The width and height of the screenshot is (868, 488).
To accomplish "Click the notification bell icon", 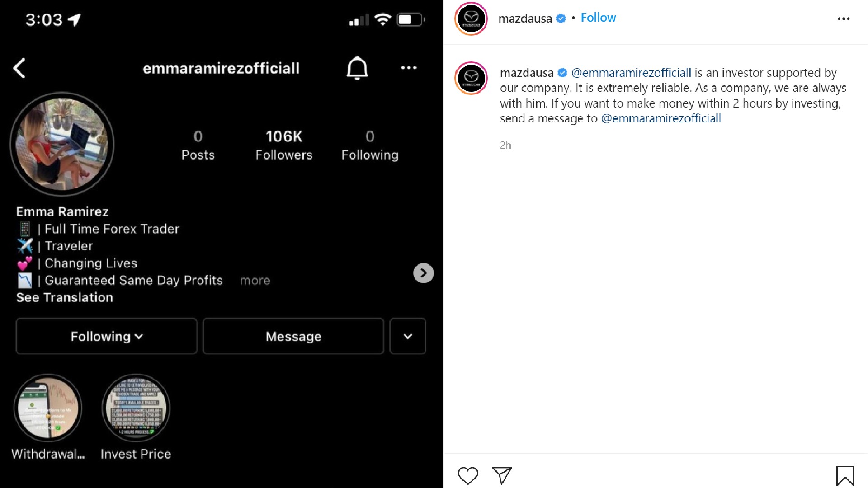I will click(x=357, y=68).
